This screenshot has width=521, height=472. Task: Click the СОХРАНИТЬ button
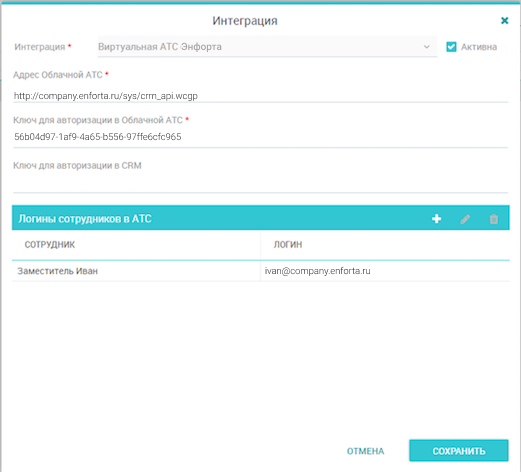[x=459, y=451]
